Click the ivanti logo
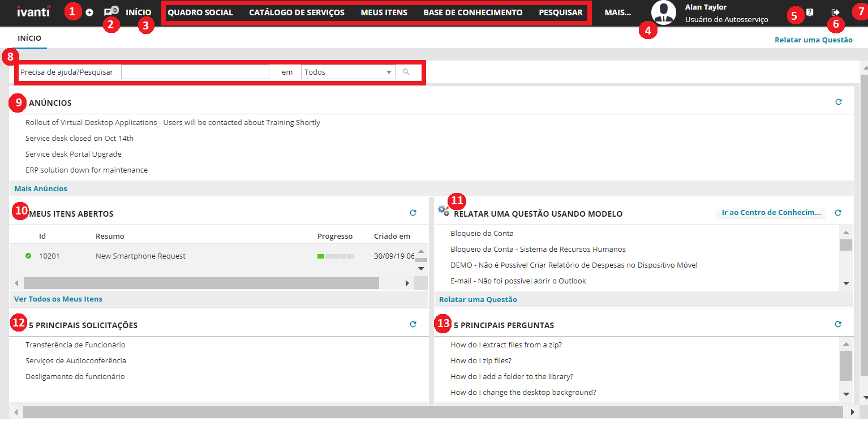This screenshot has height=430, width=868. 33,11
